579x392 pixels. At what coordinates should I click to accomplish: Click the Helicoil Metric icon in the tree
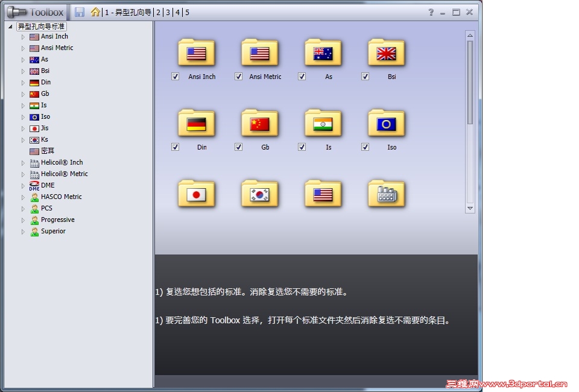(x=34, y=174)
